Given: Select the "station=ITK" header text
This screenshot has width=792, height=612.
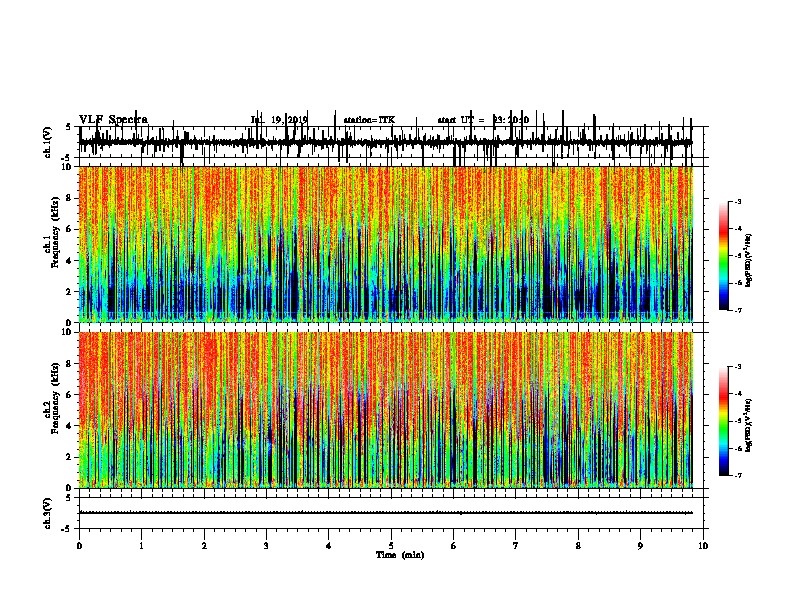Looking at the screenshot, I should click(369, 120).
